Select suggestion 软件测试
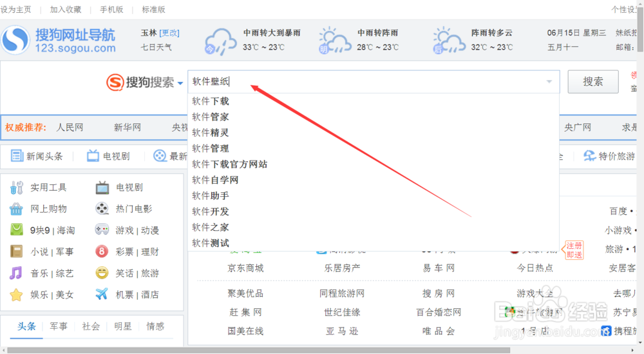Screen dimensions: 644x354 click(374, 242)
